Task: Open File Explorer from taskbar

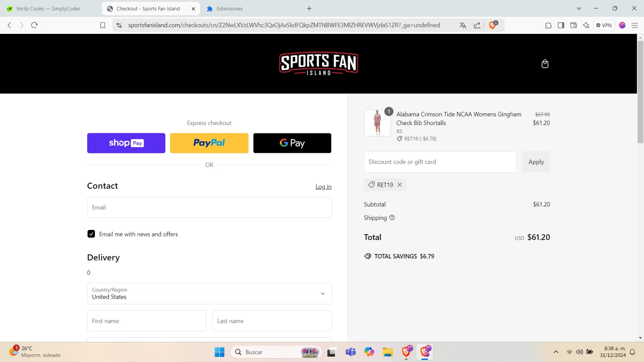Action: pos(388,352)
